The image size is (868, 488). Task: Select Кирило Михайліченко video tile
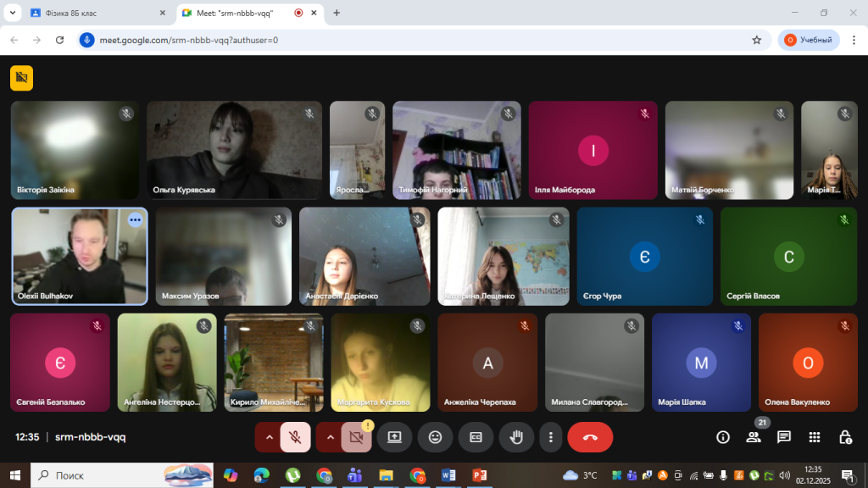[274, 363]
